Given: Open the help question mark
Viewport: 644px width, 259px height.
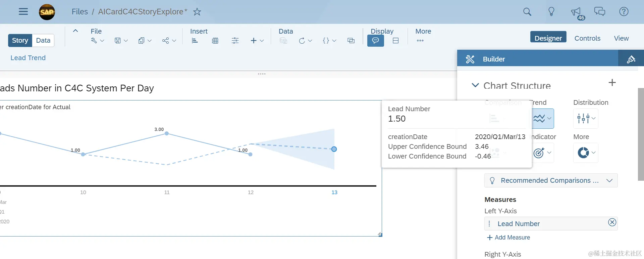Looking at the screenshot, I should tap(624, 12).
